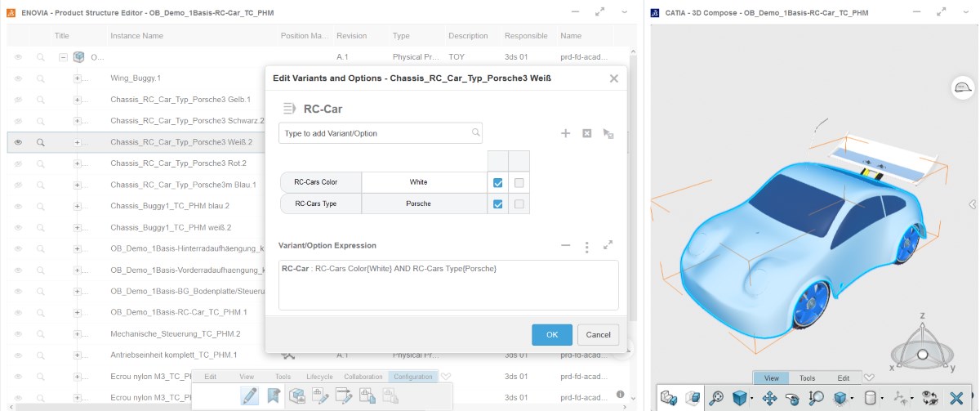980x411 pixels.
Task: Select the Zoom in/out magnifier tool
Action: coord(816,398)
